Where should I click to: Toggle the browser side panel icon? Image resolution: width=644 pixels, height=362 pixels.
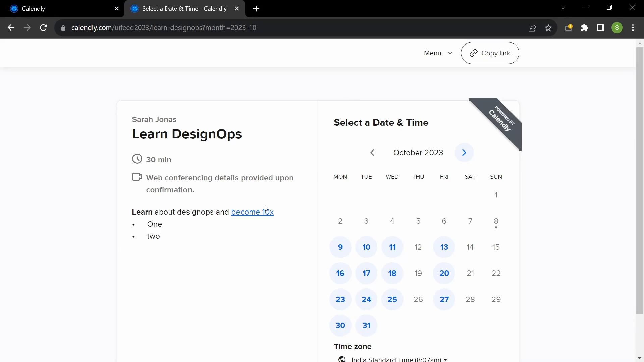[x=601, y=28]
